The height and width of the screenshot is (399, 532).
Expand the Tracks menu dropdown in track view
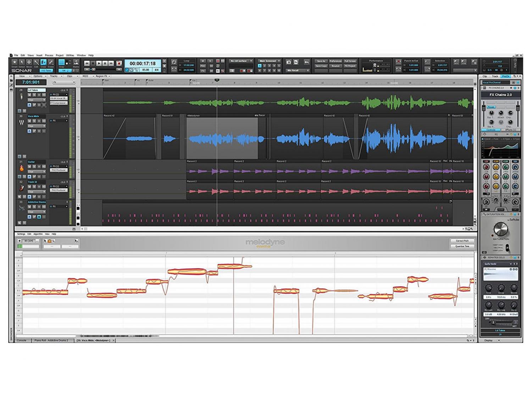(x=55, y=76)
